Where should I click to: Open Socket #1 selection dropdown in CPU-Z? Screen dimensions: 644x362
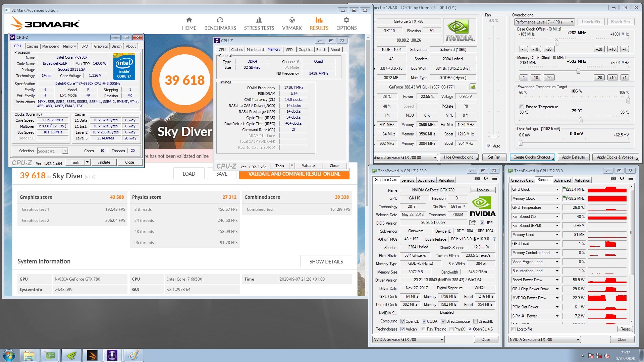point(52,151)
